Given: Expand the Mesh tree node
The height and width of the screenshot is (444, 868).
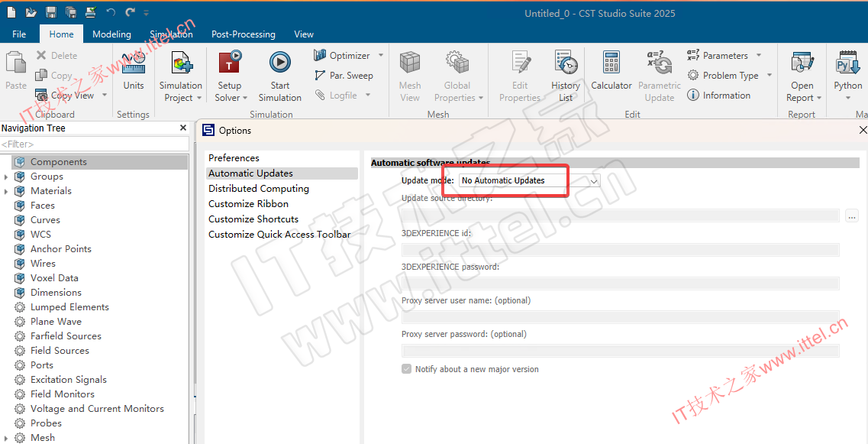Looking at the screenshot, I should (x=6, y=438).
